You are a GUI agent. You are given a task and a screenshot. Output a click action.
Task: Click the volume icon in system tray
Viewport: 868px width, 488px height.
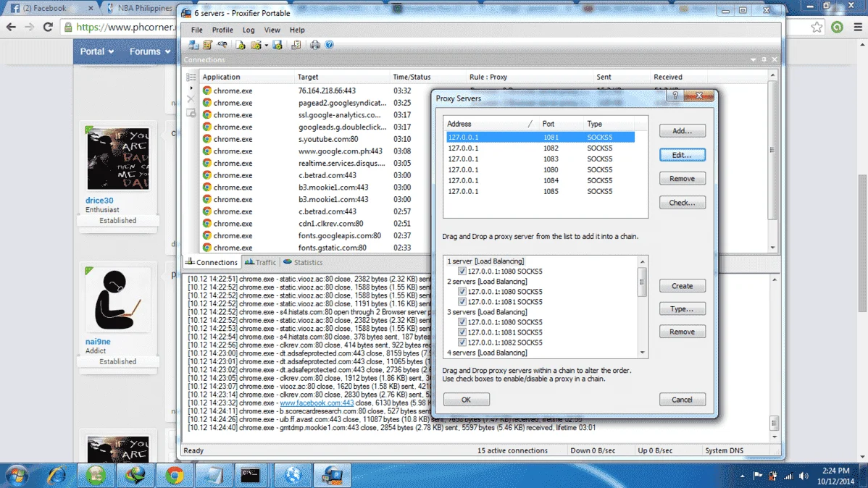pyautogui.click(x=804, y=475)
